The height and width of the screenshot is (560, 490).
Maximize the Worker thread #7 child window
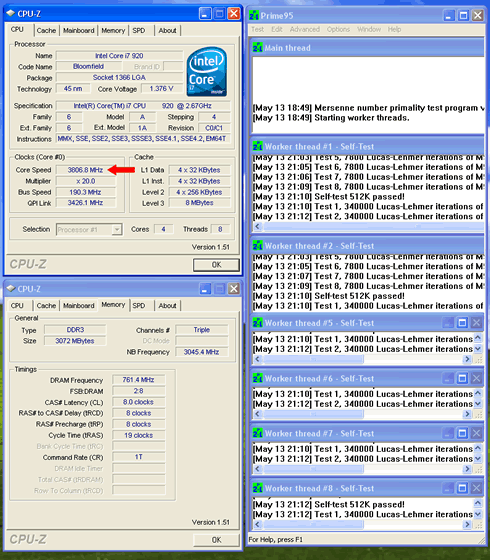pyautogui.click(x=462, y=433)
